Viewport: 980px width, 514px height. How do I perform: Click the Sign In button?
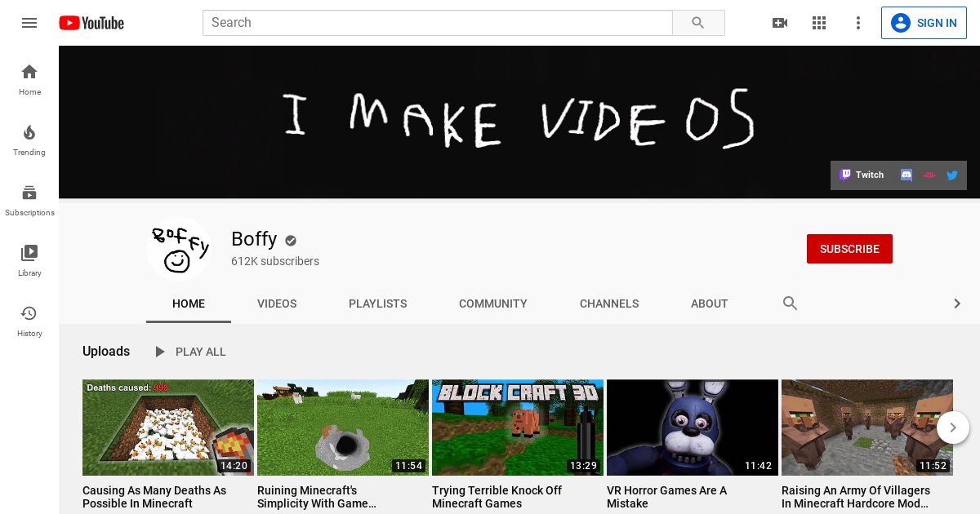(924, 23)
